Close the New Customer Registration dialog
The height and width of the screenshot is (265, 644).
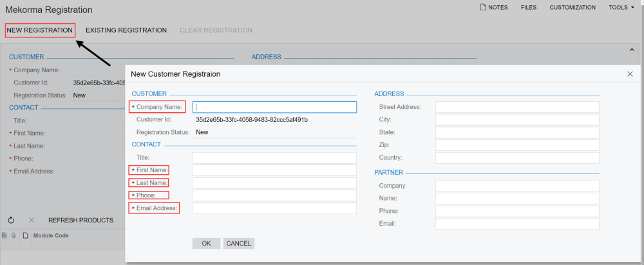(x=630, y=74)
